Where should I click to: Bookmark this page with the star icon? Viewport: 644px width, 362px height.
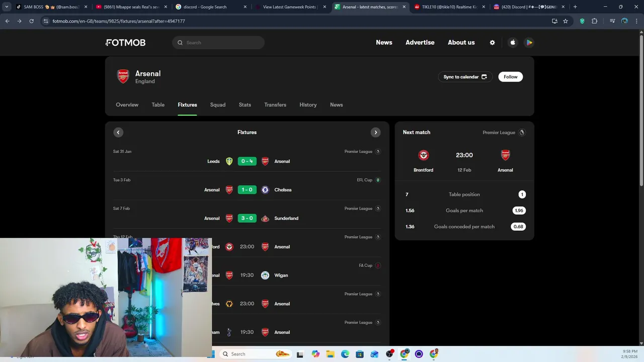tap(566, 21)
